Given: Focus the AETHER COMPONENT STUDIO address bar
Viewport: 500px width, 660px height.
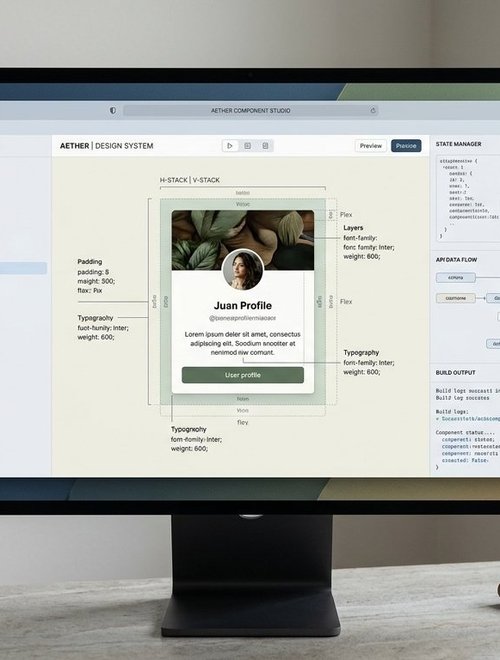Looking at the screenshot, I should click(x=250, y=110).
